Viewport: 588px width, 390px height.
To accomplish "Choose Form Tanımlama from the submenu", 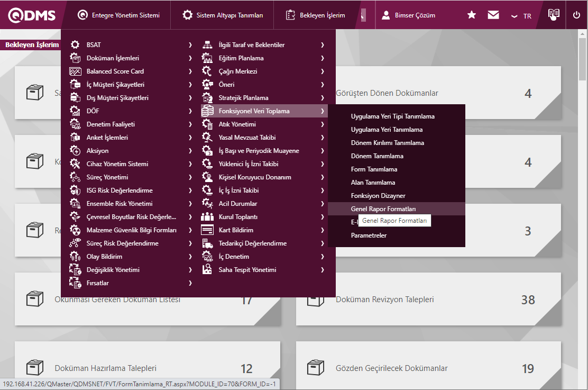I will pos(374,169).
